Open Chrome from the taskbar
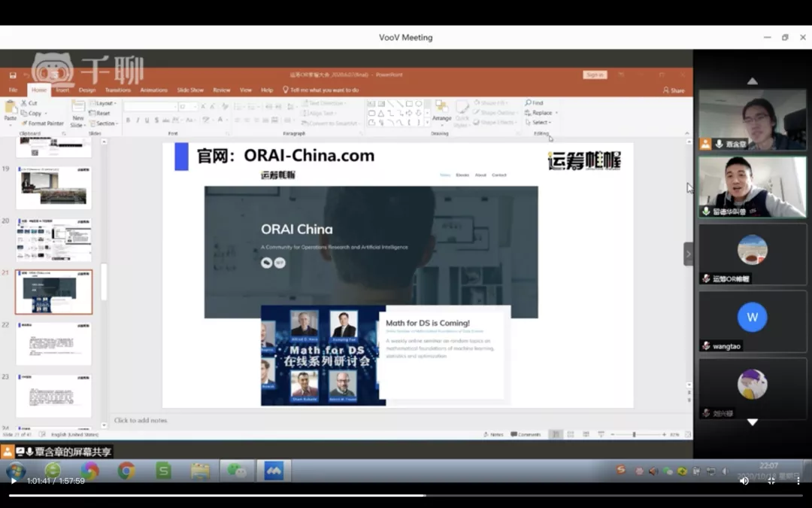 pos(126,470)
